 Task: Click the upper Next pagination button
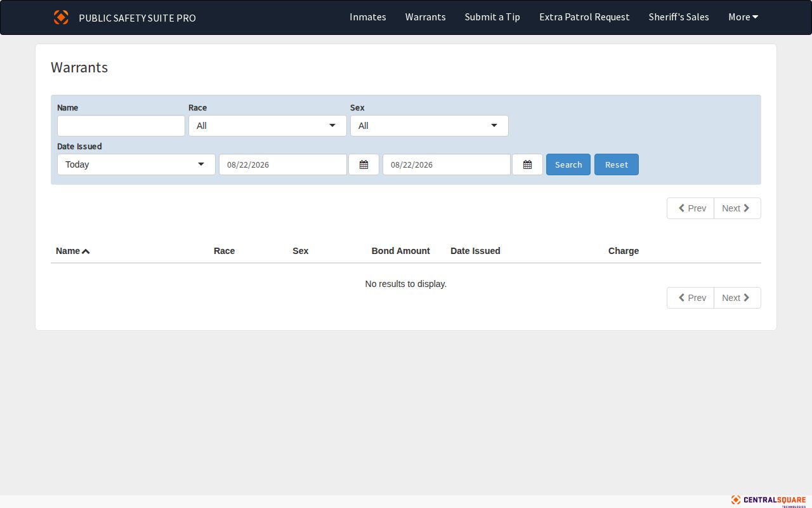pos(737,208)
